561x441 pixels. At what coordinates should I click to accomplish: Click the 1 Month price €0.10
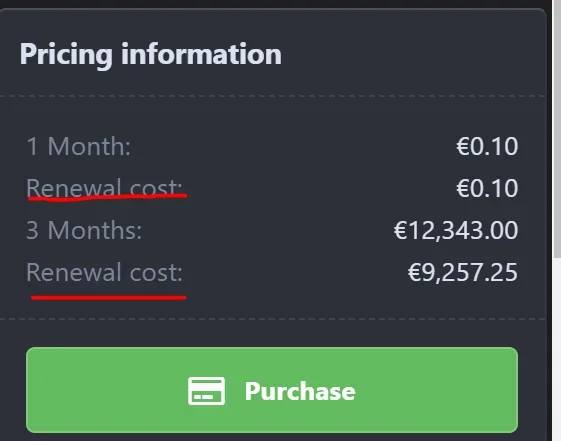coord(487,146)
